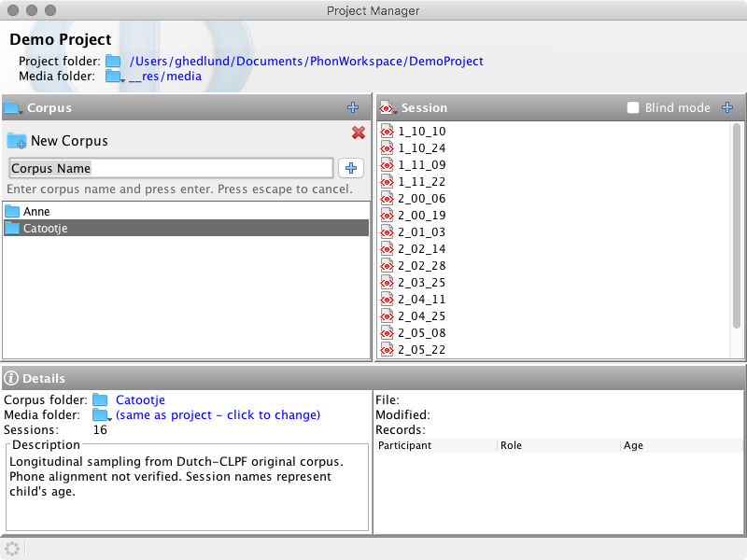747x560 pixels.
Task: Add a new corpus with the blue plus icon
Action: point(353,107)
